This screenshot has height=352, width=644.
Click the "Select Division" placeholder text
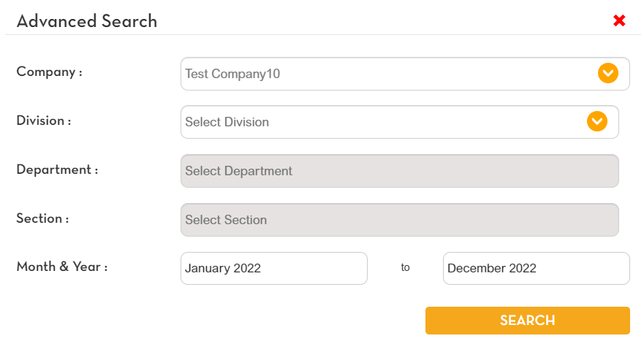(x=227, y=122)
